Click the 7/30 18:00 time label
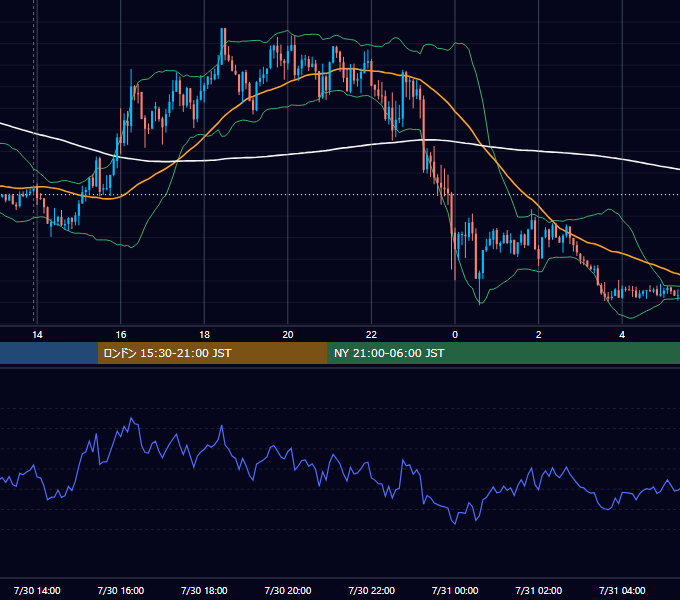This screenshot has height=600, width=680. pos(204,590)
